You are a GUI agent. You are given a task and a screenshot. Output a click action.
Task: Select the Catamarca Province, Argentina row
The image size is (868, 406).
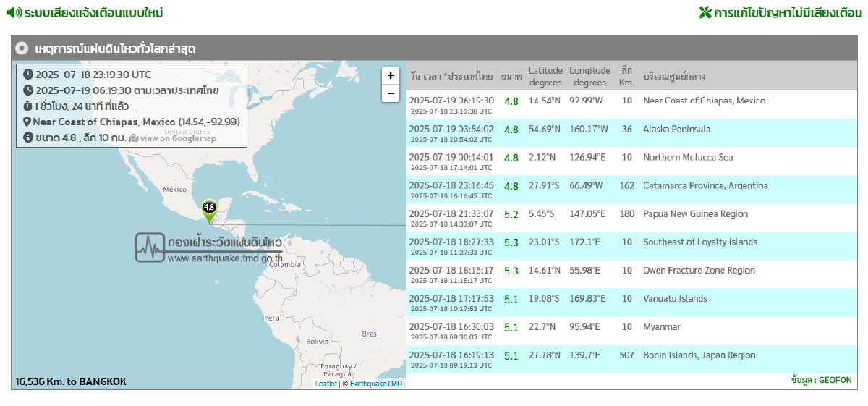click(x=631, y=189)
